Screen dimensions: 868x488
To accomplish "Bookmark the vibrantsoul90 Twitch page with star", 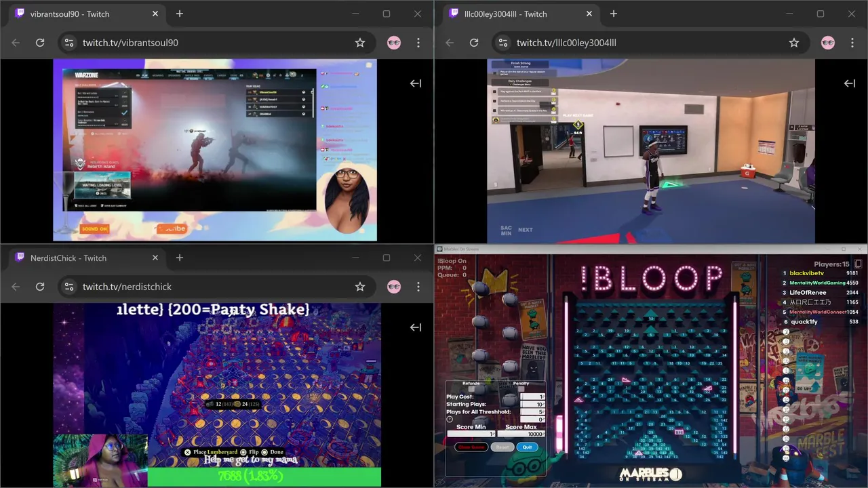I will coord(360,43).
